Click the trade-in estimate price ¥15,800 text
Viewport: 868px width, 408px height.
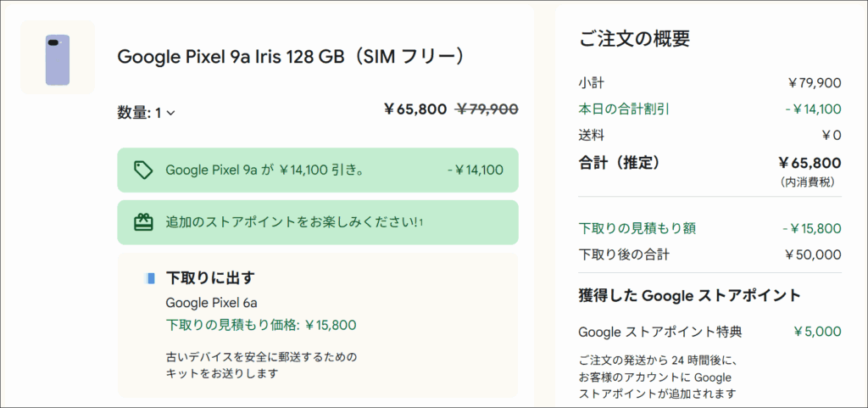click(x=261, y=324)
